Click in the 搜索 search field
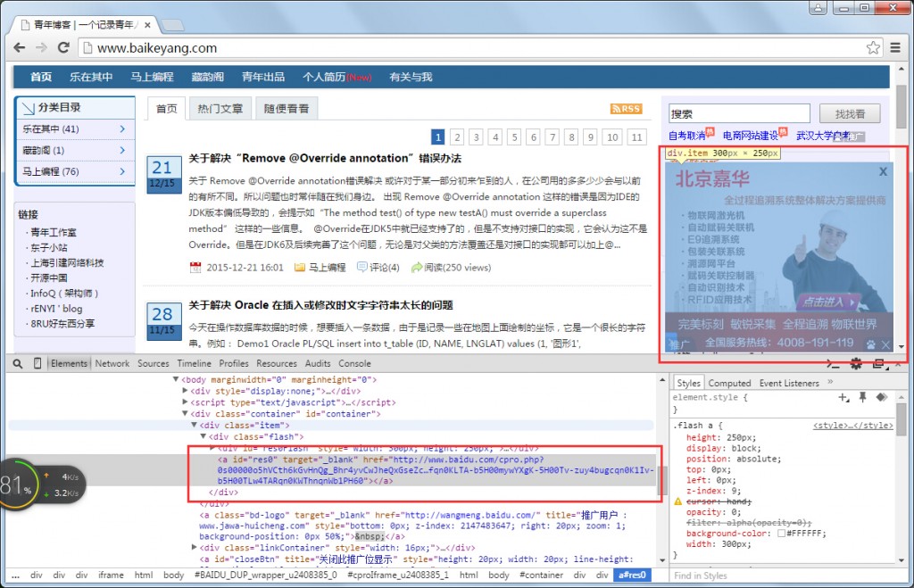This screenshot has height=588, width=914. (x=739, y=113)
